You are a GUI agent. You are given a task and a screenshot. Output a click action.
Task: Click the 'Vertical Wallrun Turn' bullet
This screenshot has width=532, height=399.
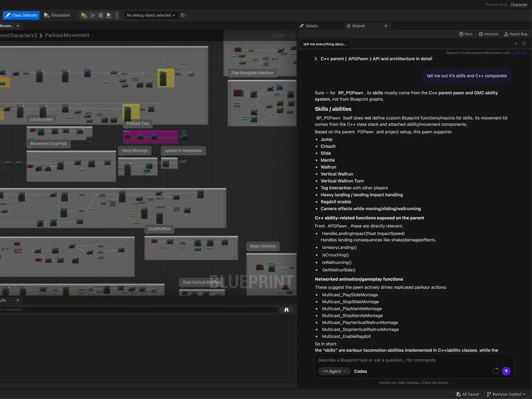[x=342, y=181]
